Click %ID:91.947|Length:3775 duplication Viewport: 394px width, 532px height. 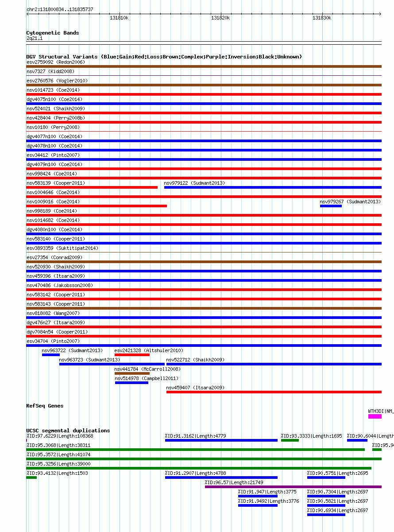(x=258, y=496)
